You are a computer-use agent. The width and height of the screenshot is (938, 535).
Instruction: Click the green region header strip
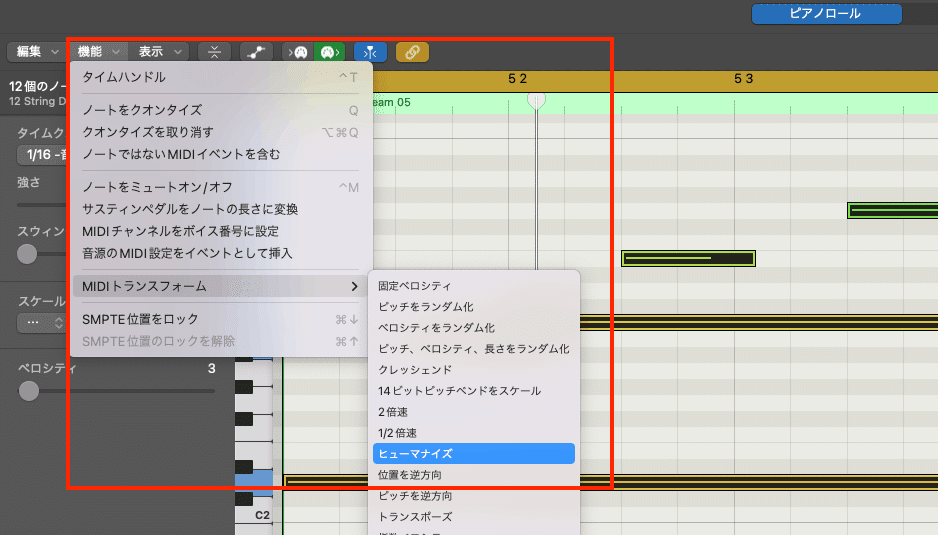pos(655,103)
